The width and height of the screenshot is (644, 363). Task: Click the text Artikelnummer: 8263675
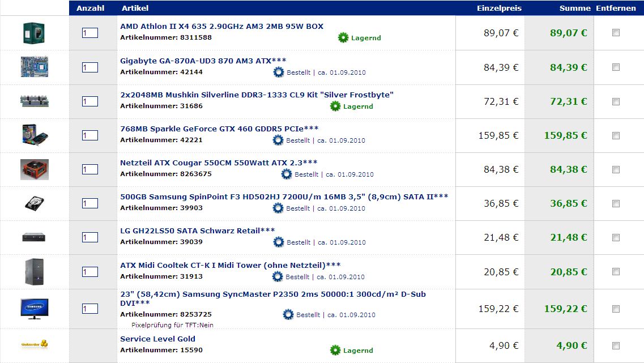pyautogui.click(x=166, y=174)
